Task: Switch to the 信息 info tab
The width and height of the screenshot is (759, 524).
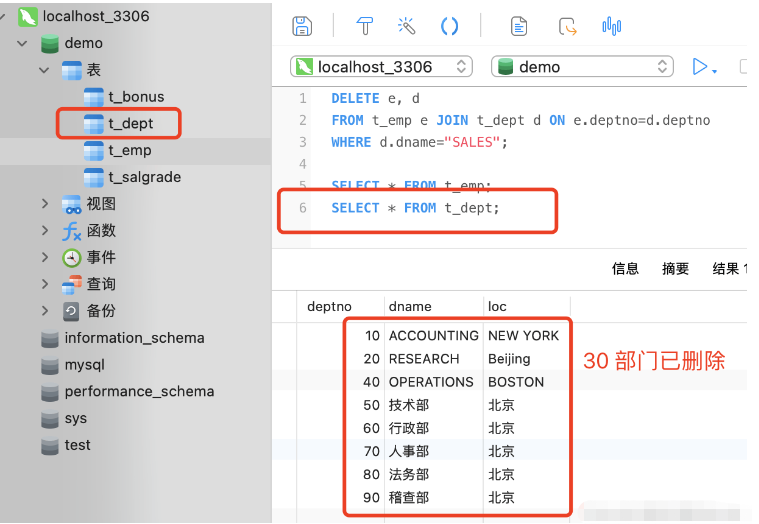Action: 625,269
